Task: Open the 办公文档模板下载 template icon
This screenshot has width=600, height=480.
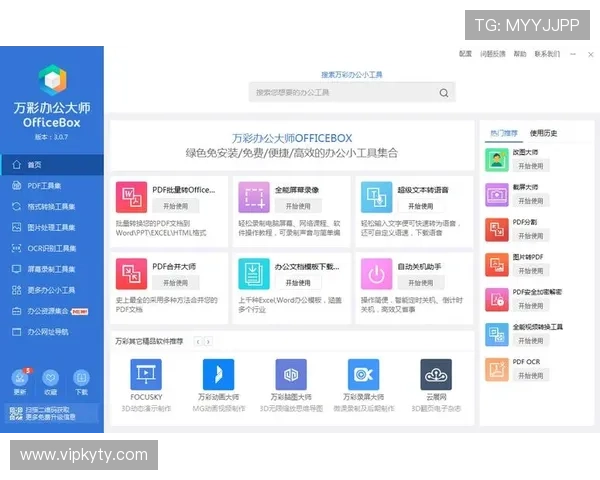Action: tap(254, 274)
